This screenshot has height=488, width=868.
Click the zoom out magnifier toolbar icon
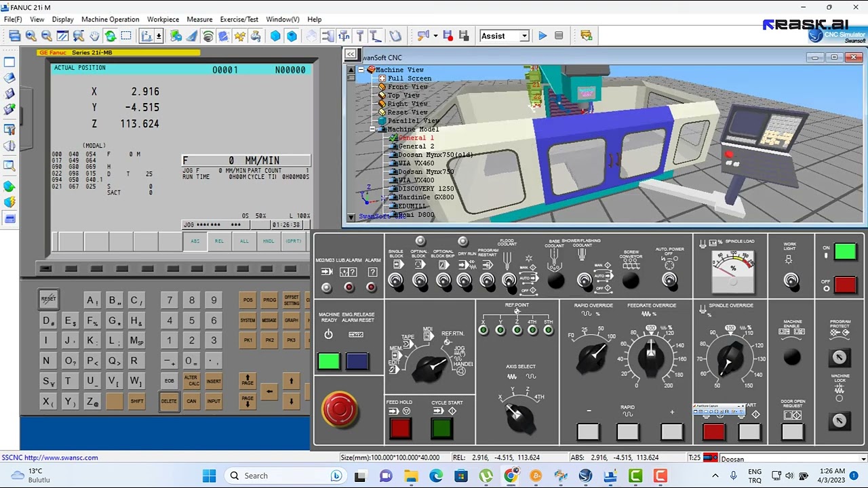point(46,36)
